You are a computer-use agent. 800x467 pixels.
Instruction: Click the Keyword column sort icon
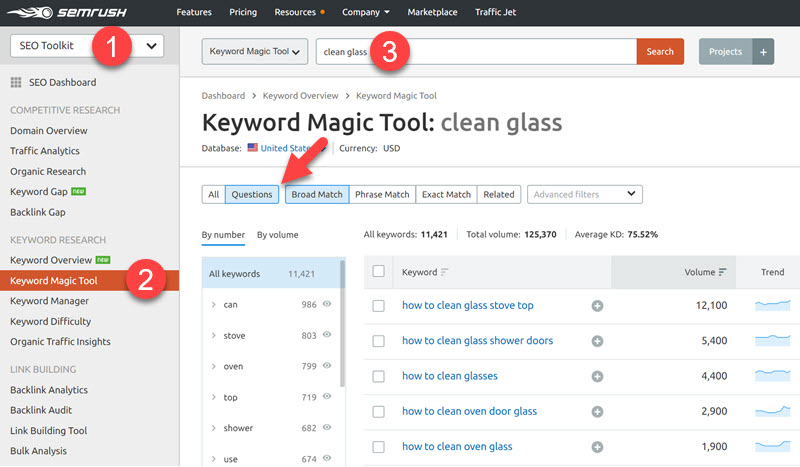[445, 272]
